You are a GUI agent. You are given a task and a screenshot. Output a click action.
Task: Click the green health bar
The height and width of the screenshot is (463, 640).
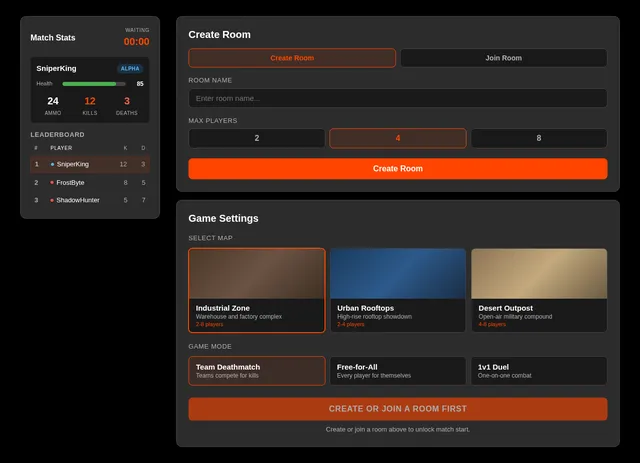pyautogui.click(x=89, y=84)
